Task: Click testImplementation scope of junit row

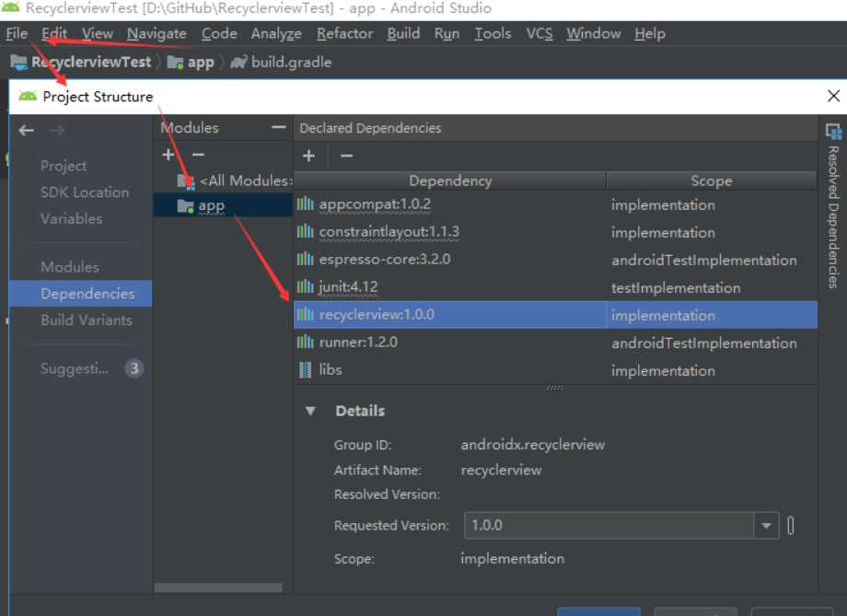Action: [676, 288]
